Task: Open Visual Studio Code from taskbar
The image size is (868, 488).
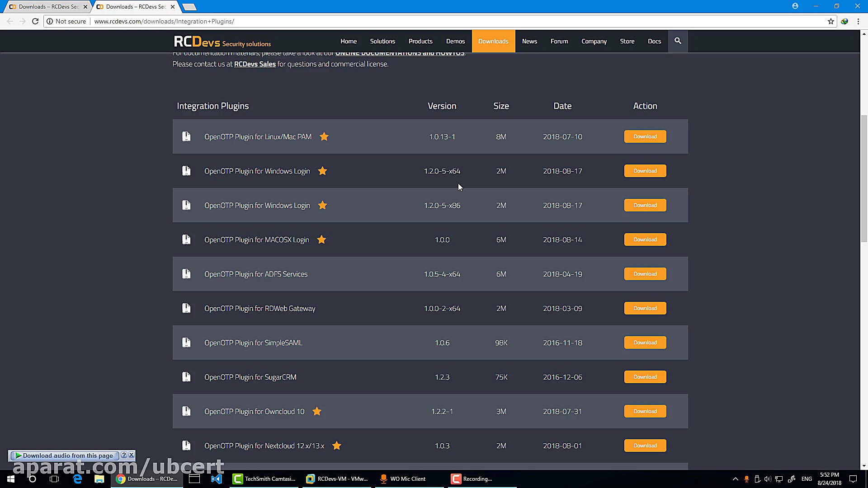Action: point(216,479)
